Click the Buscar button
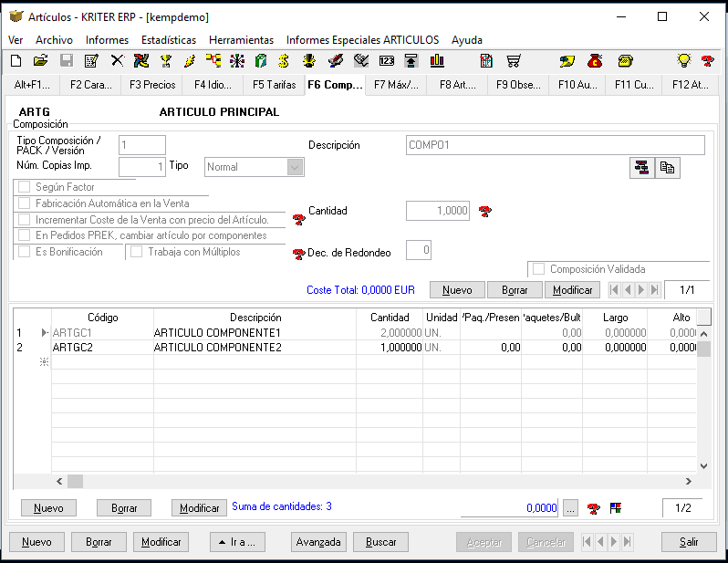 click(x=380, y=542)
